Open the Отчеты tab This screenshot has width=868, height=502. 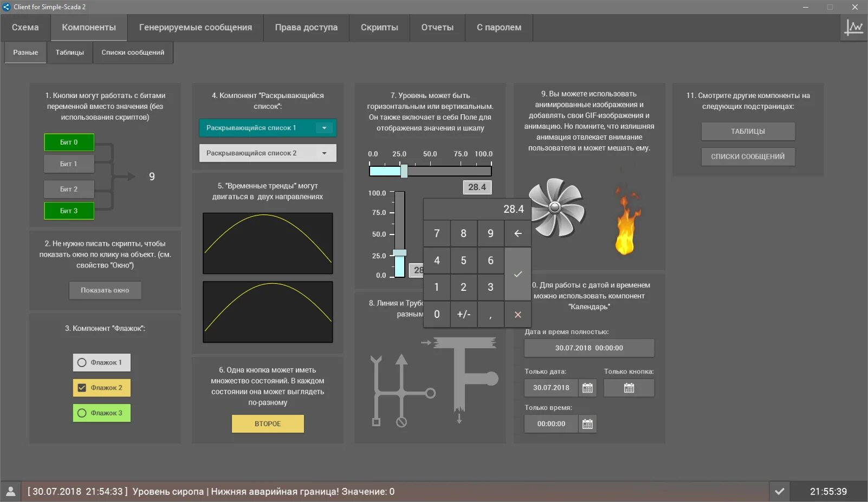(x=437, y=28)
